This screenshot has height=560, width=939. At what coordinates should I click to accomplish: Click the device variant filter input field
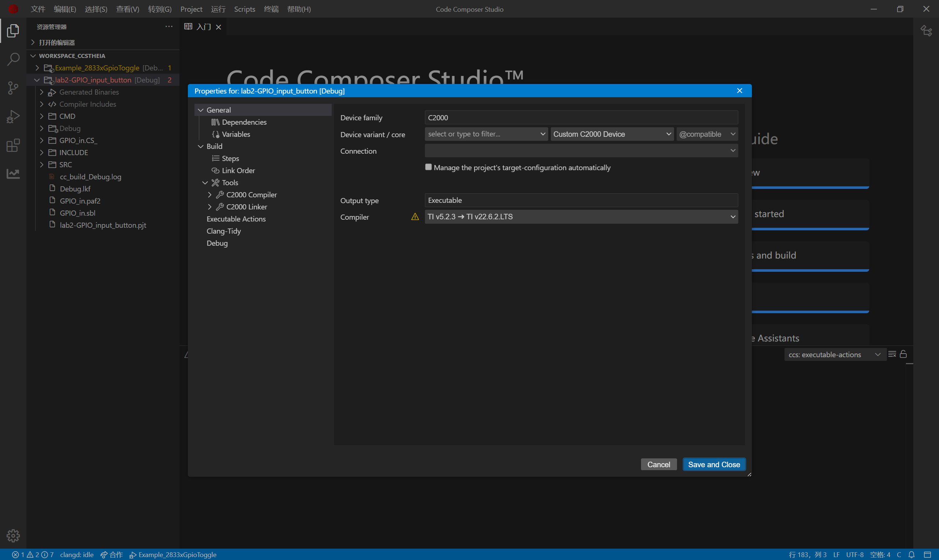tap(482, 134)
